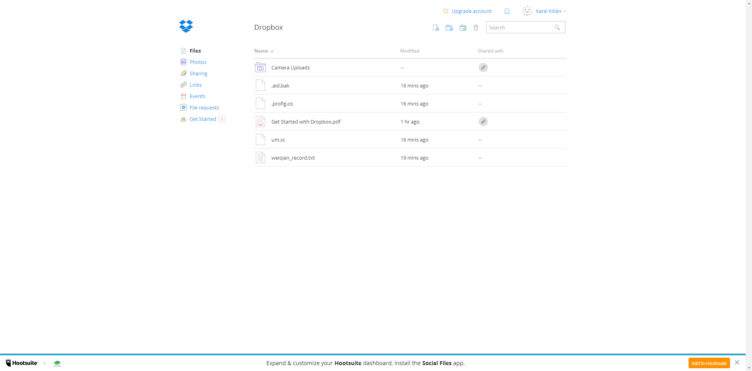
Task: Dismiss the Hootsuite banner with X
Action: pyautogui.click(x=737, y=362)
